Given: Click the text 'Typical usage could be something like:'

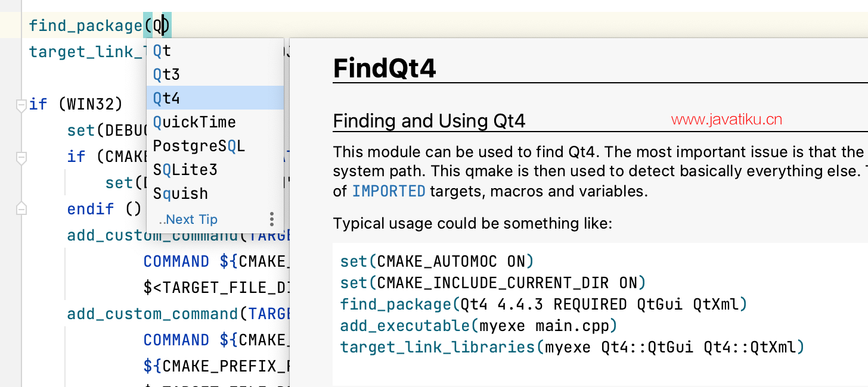Looking at the screenshot, I should coord(473,224).
